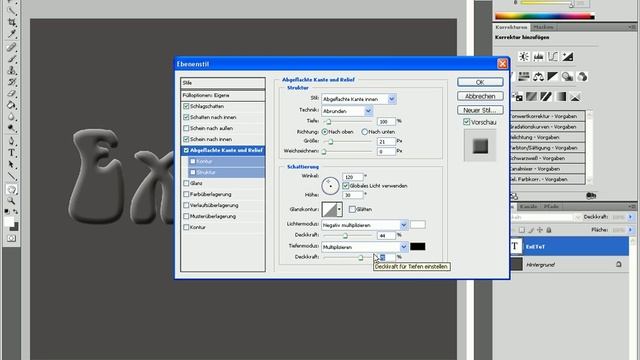
Task: Click the black shadow color swatch
Action: point(418,247)
